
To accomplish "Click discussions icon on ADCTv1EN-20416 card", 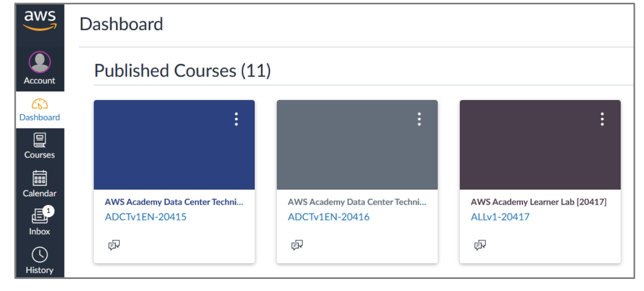I will tap(297, 245).
